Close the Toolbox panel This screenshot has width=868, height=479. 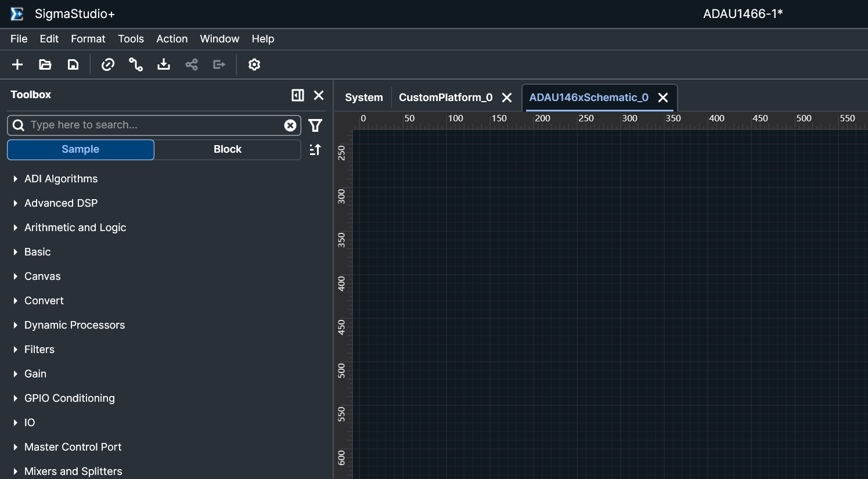point(319,95)
